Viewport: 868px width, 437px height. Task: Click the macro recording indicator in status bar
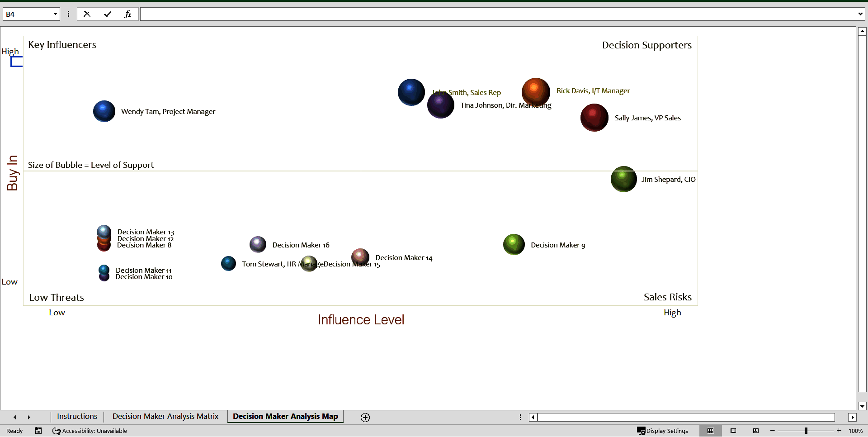38,431
